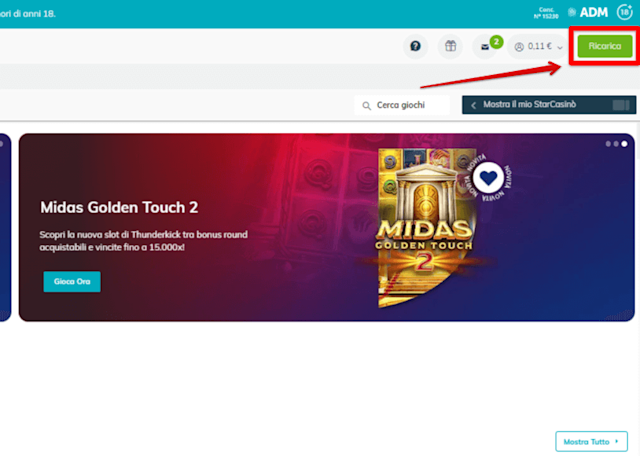Select the first carousel dot
This screenshot has height=456, width=640.
(608, 144)
